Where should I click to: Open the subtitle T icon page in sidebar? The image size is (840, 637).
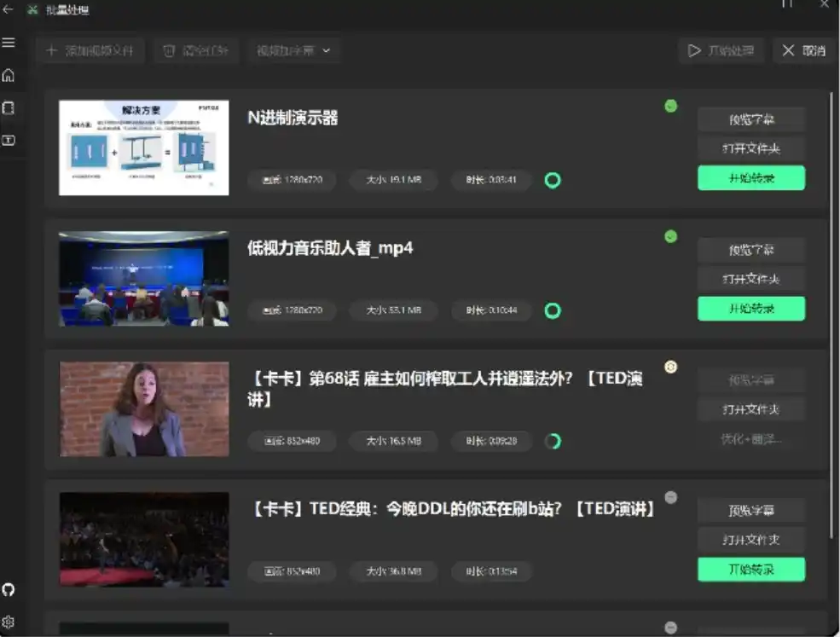tap(8, 141)
